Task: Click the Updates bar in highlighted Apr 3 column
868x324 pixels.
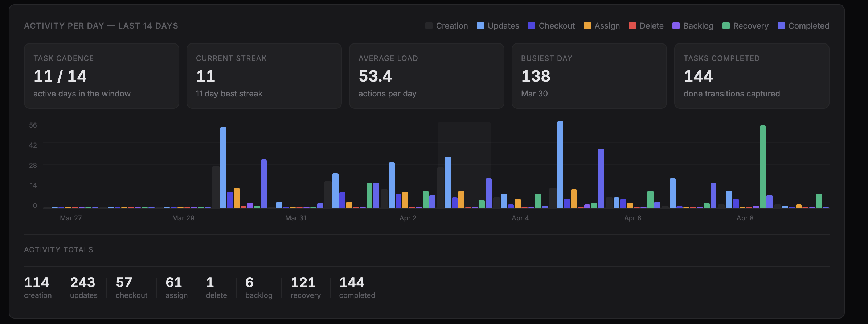Action: 448,182
